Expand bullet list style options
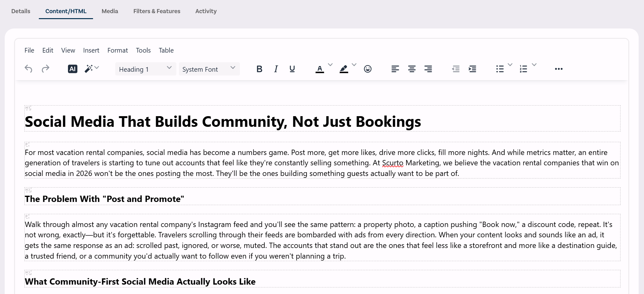Screen dimensions: 644x294 click(x=510, y=65)
